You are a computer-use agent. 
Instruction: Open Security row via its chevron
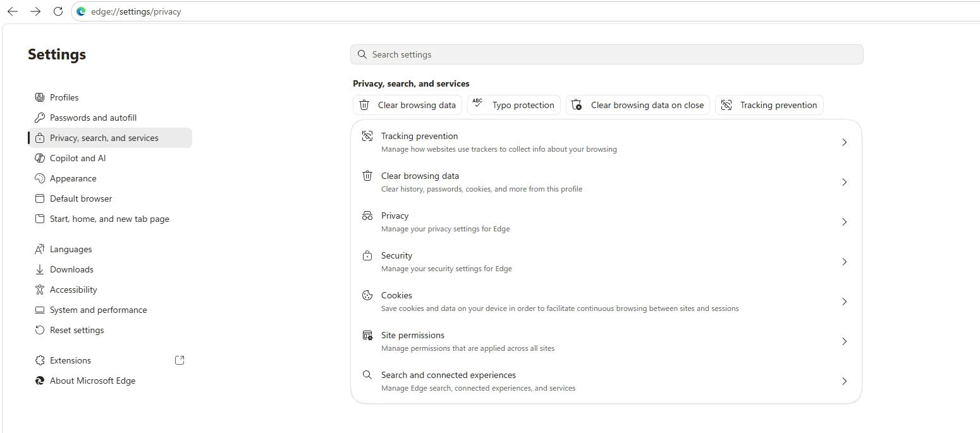844,262
